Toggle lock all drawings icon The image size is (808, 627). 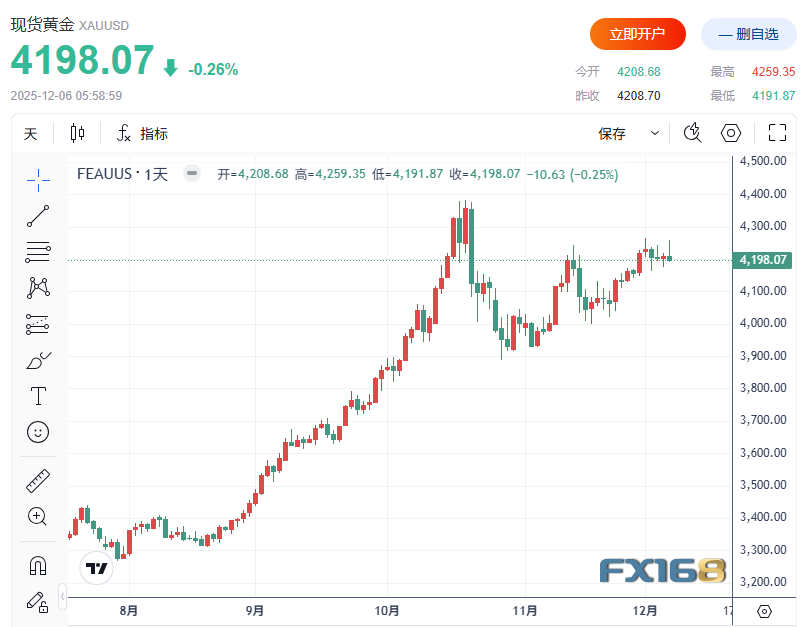[x=38, y=601]
